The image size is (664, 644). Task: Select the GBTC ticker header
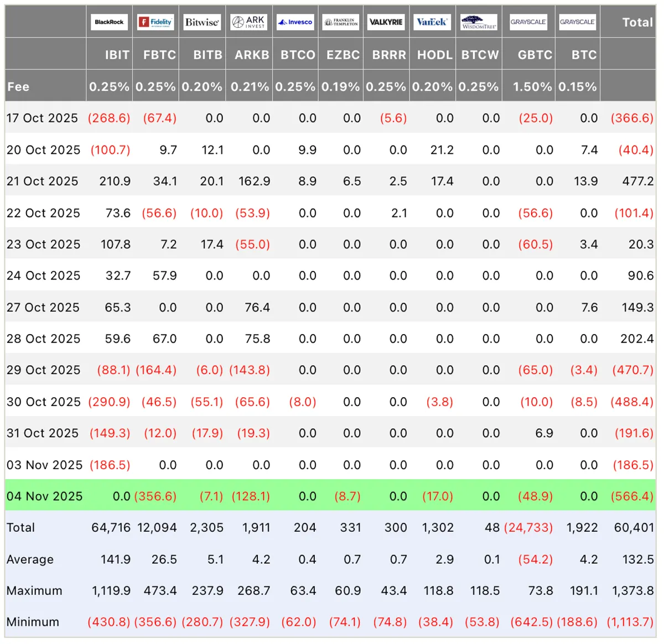535,55
